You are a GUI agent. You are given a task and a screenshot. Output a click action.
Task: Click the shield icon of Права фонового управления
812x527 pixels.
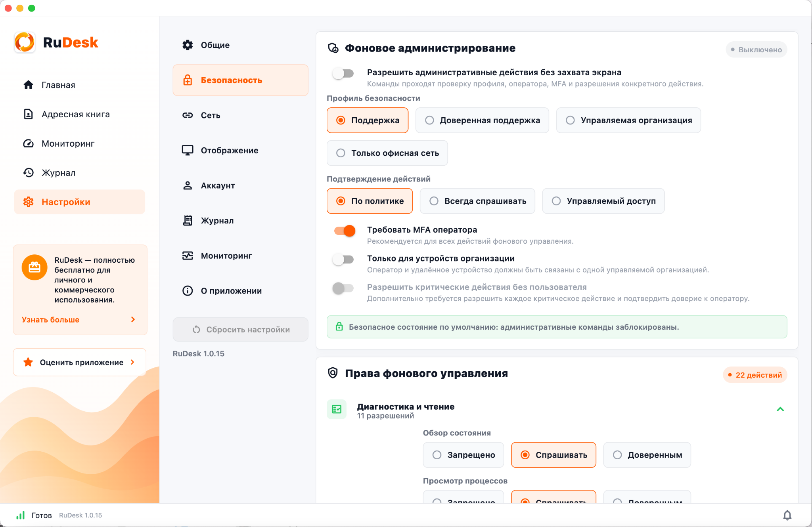(x=333, y=373)
